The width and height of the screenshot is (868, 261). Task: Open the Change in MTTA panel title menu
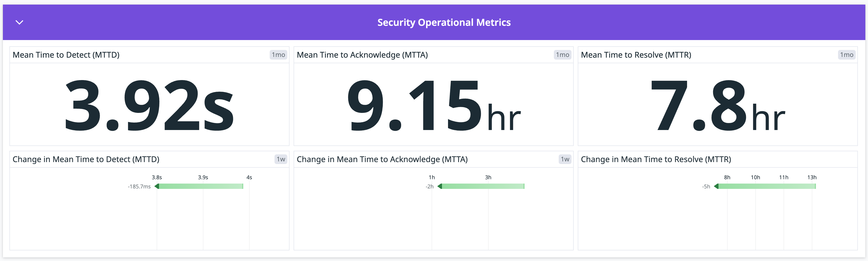click(x=382, y=159)
